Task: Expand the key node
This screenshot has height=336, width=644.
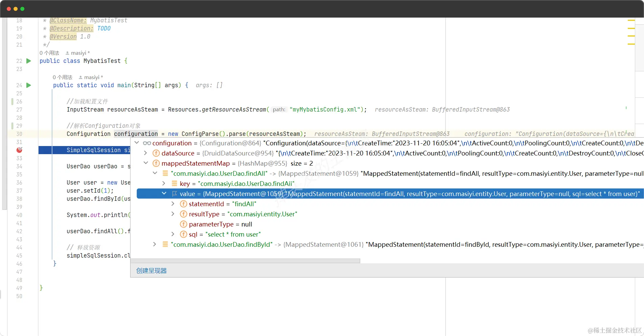Action: point(164,184)
